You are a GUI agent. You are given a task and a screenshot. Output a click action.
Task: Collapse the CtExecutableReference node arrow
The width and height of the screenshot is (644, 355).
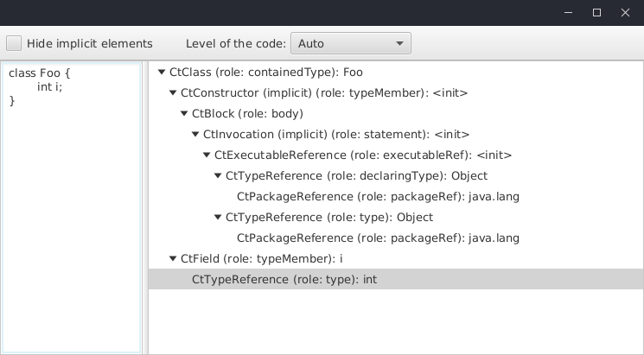point(207,155)
